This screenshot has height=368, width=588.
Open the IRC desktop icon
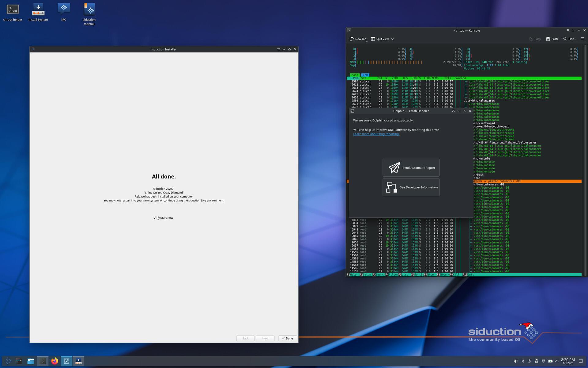[x=64, y=12]
